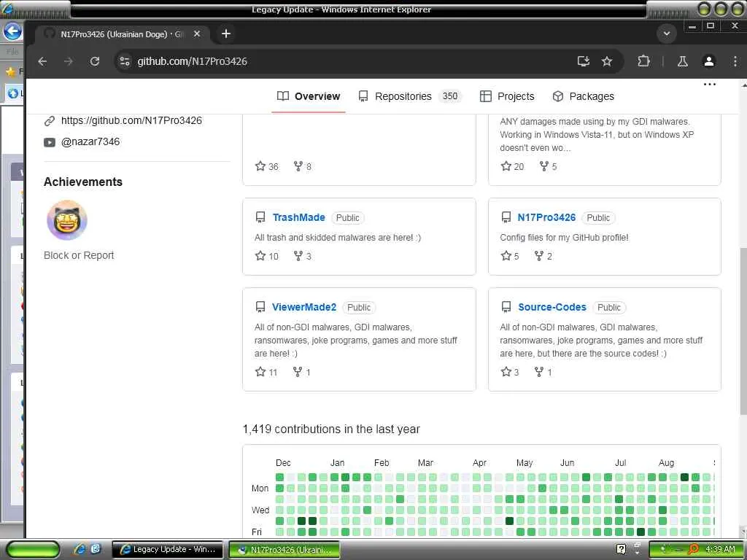Open the ViewerMade2 repository
Screen dimensions: 747x560
(304, 307)
